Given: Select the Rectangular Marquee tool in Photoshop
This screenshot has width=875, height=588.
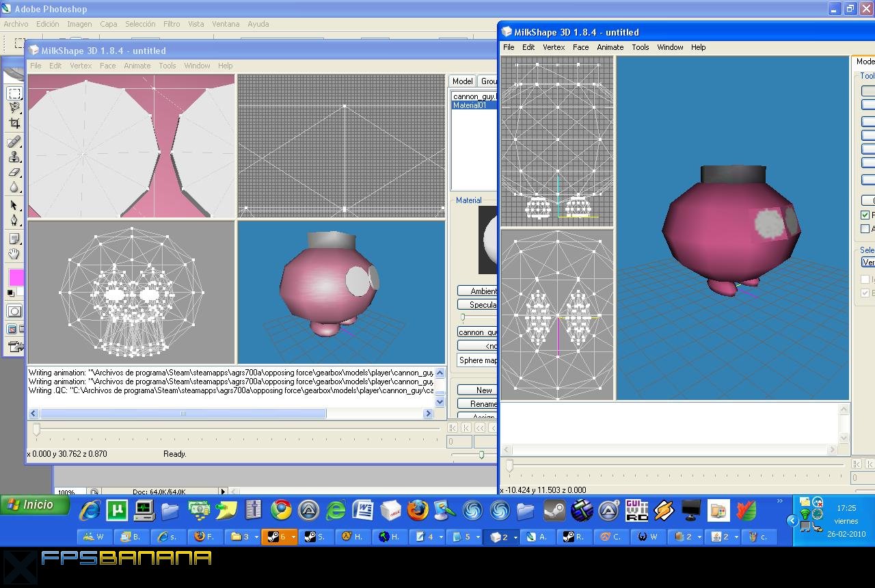Looking at the screenshot, I should 14,93.
